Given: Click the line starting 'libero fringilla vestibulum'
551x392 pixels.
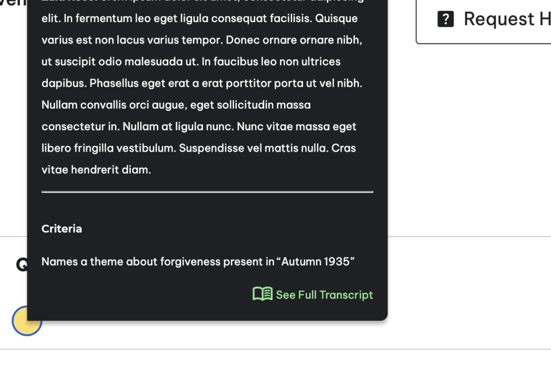Looking at the screenshot, I should (x=199, y=148).
